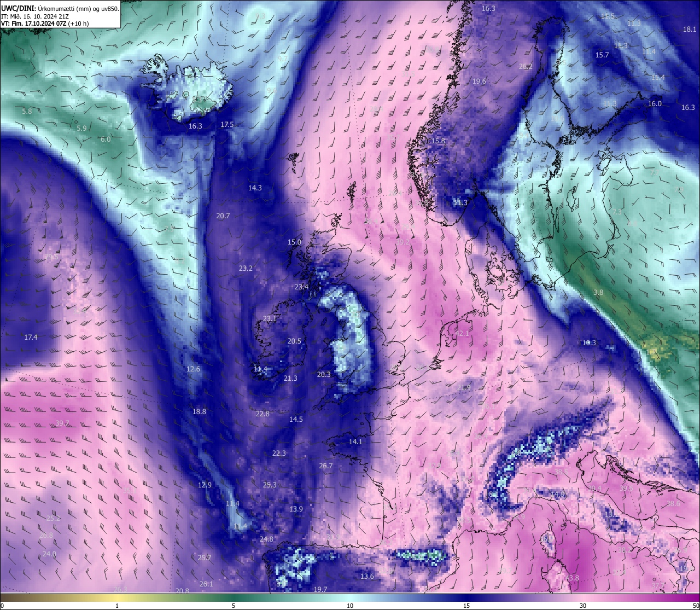Click the map value '23.2'
This screenshot has width=700, height=610.
pos(246,269)
